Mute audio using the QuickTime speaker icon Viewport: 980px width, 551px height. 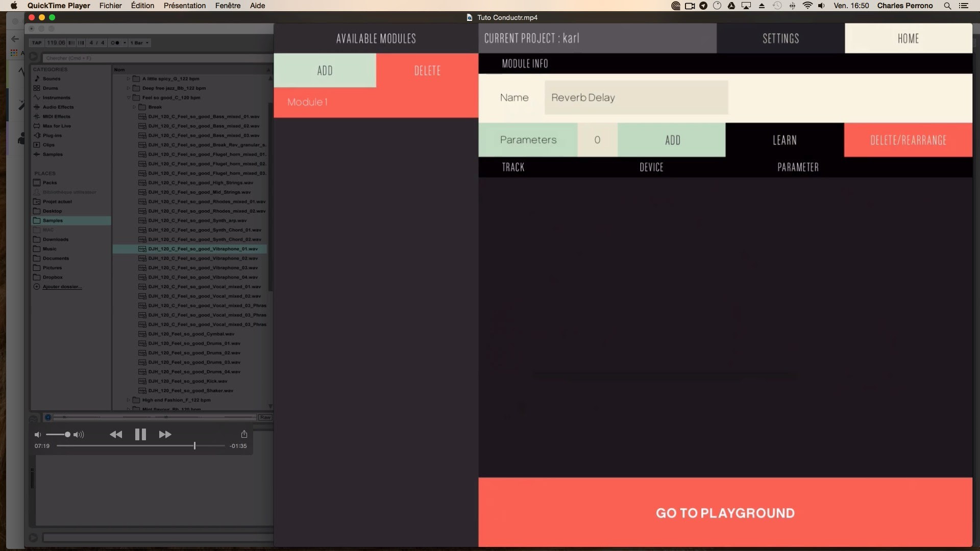tap(38, 435)
